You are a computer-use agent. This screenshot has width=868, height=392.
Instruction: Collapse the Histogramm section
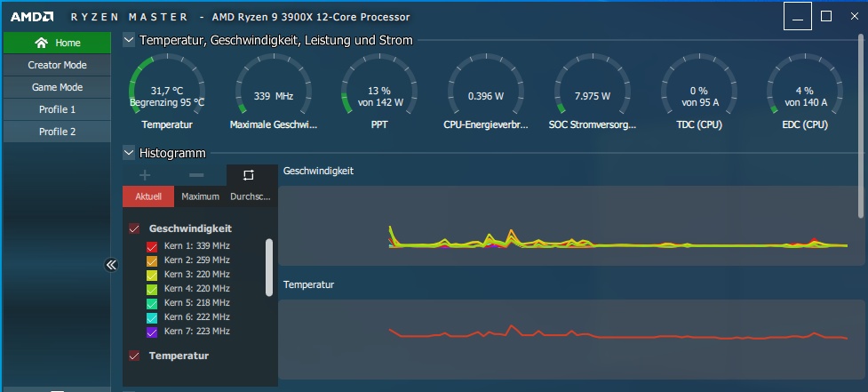point(129,152)
